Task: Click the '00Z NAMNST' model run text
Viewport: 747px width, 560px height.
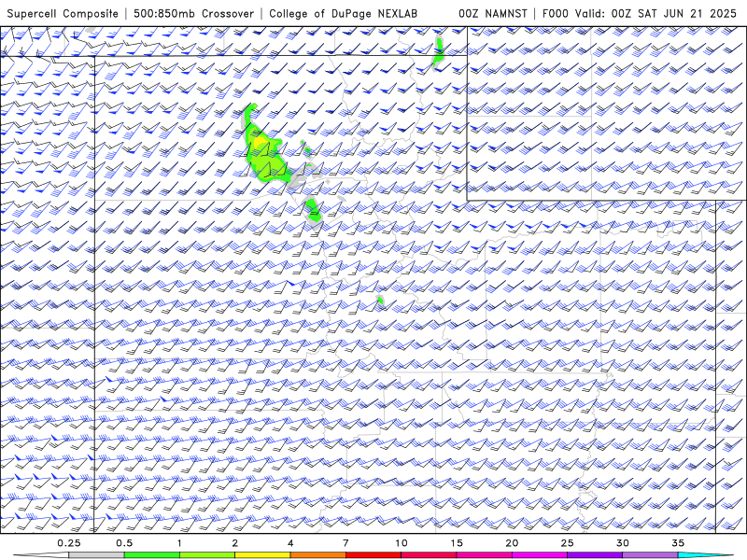Action: click(493, 13)
